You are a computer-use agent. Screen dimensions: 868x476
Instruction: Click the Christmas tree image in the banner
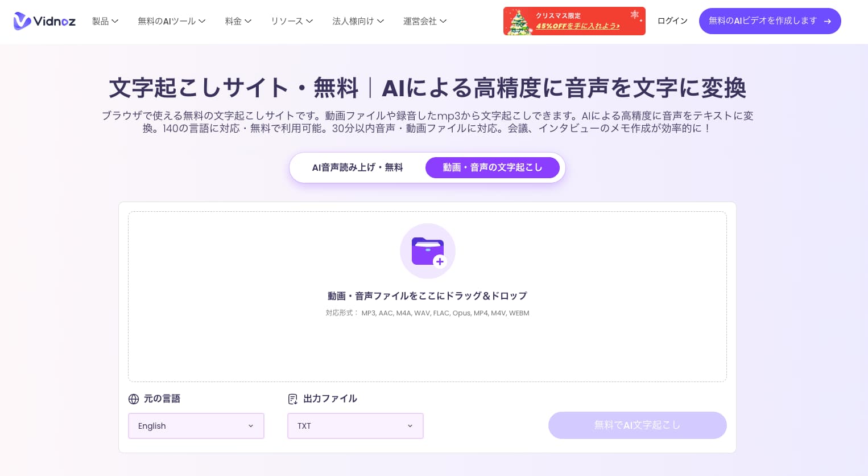coord(519,20)
